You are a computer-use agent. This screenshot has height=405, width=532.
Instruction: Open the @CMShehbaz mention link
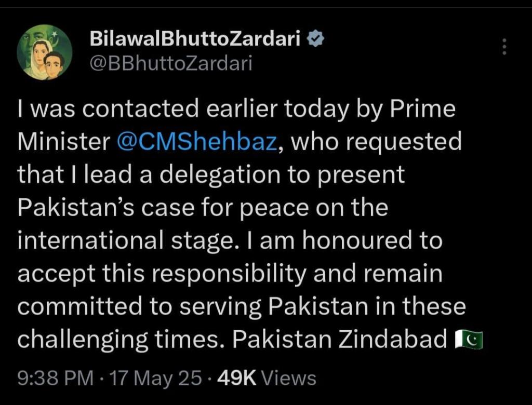click(198, 142)
